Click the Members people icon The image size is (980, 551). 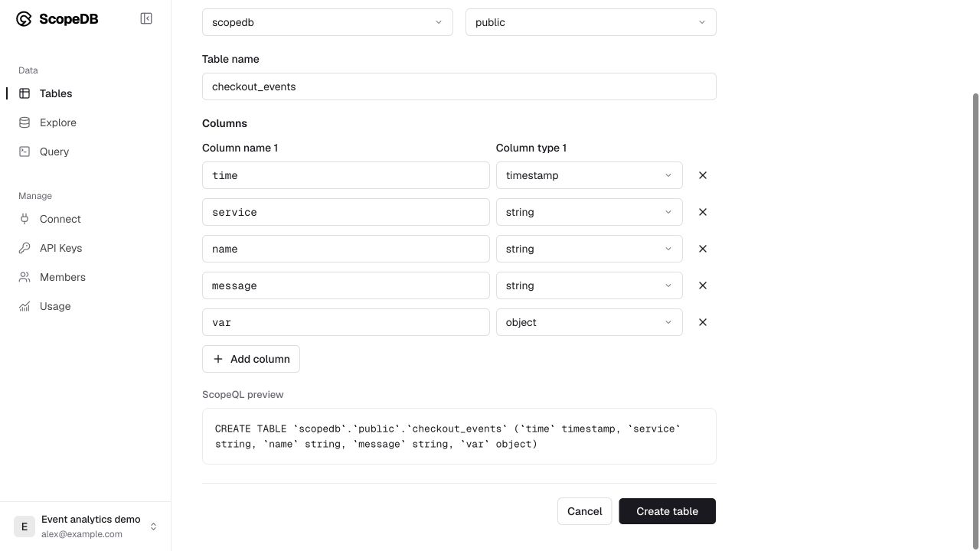[24, 277]
